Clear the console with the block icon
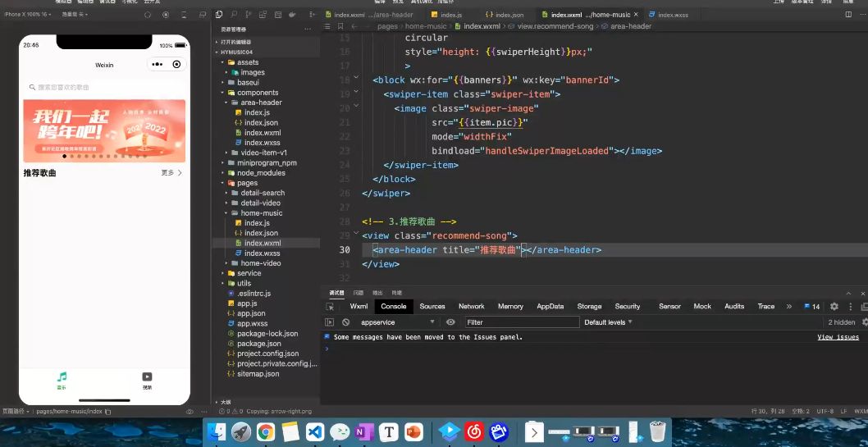The height and width of the screenshot is (447, 868). coord(345,322)
